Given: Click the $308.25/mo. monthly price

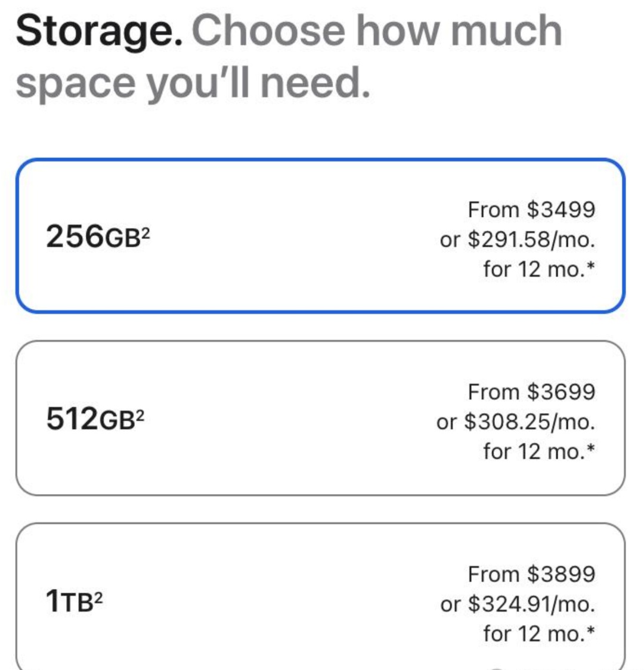Looking at the screenshot, I should click(x=530, y=422).
